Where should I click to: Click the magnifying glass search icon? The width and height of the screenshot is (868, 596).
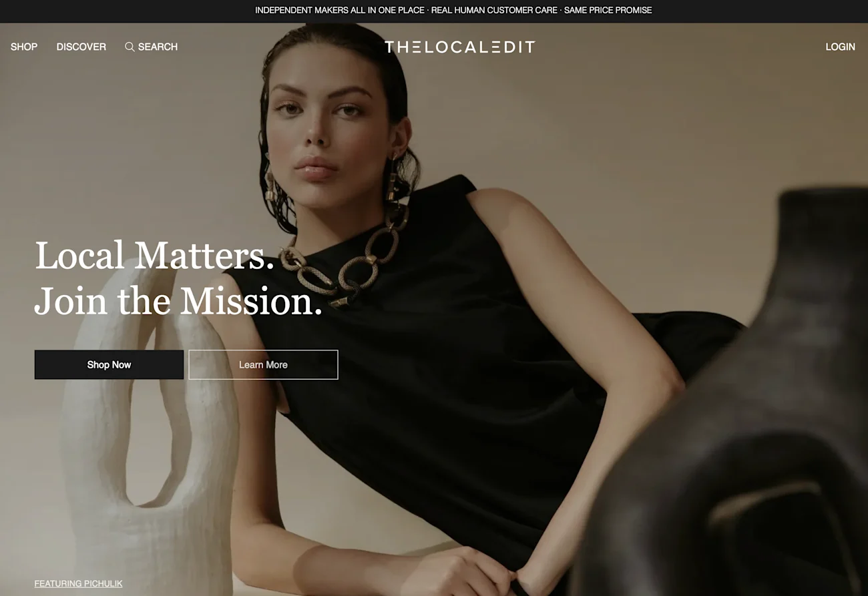click(130, 47)
